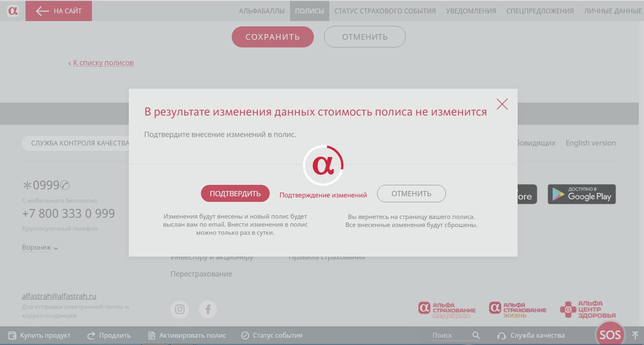Viewport: 644px width, 345px height.
Task: Click the НА САЙТ back button
Action: [59, 11]
